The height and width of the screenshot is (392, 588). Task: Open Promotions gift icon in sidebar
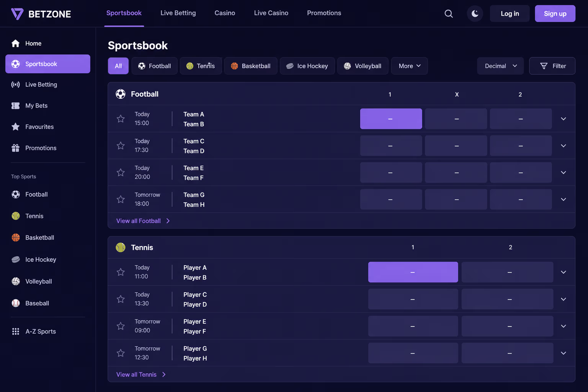coord(15,148)
